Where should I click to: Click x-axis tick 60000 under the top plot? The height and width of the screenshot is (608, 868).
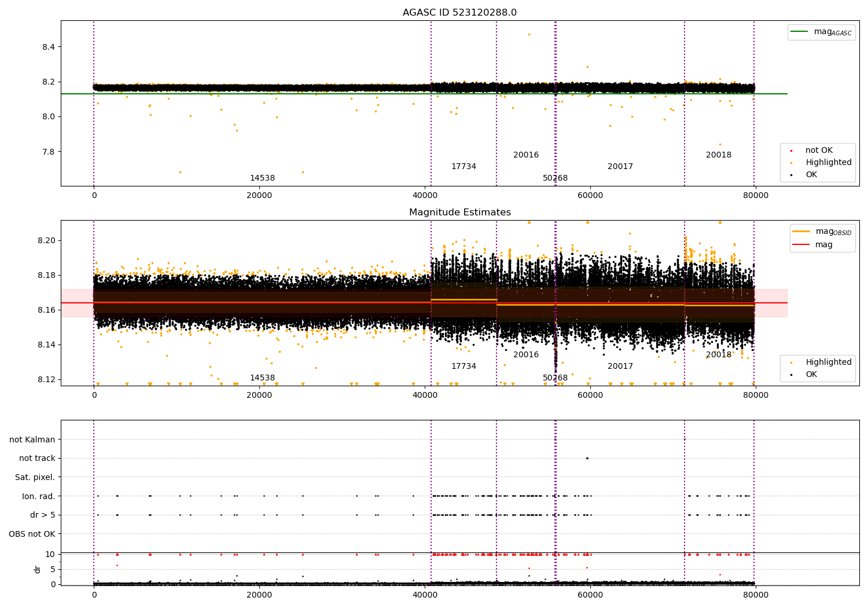tap(590, 196)
